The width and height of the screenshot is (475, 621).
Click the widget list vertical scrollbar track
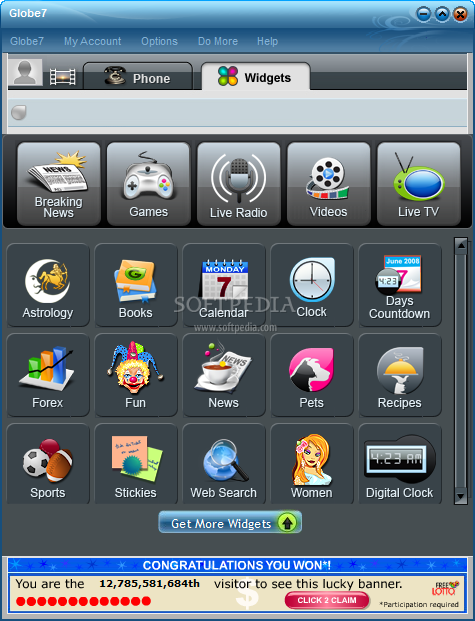coord(461,371)
